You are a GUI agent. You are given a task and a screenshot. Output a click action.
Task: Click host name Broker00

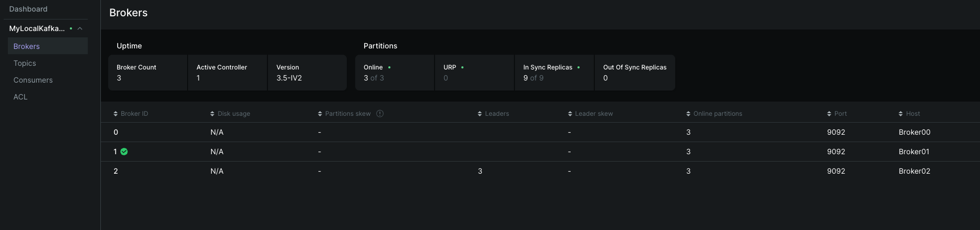coord(914,132)
